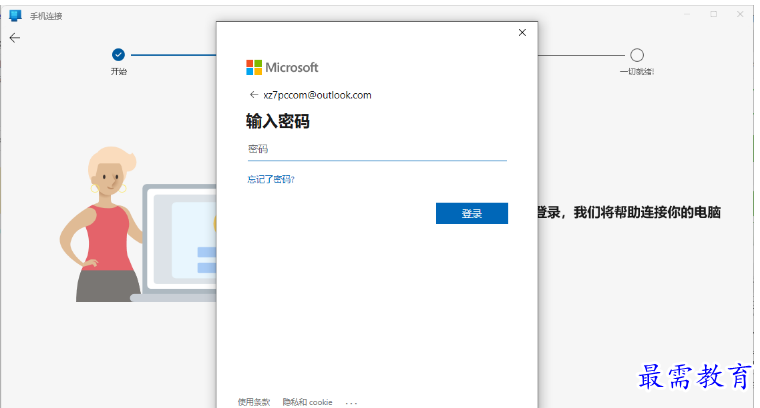Image resolution: width=760 pixels, height=408 pixels.
Task: Click the final step circle marker
Action: [637, 55]
